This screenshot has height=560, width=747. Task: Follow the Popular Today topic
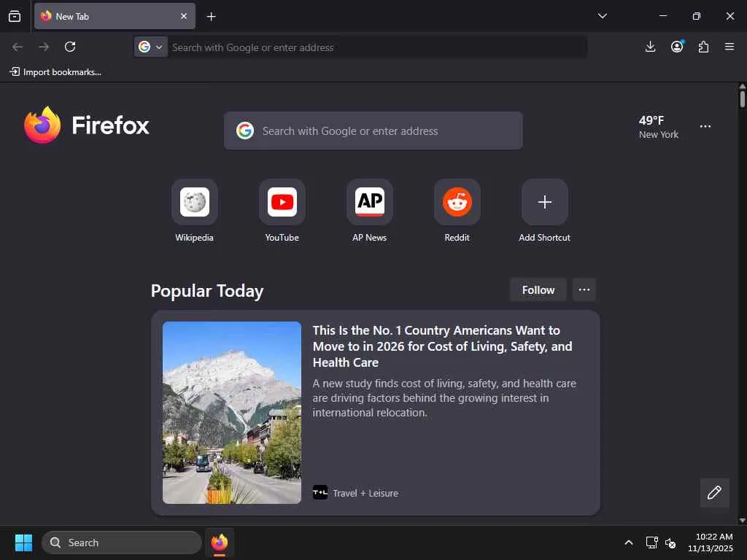click(538, 290)
